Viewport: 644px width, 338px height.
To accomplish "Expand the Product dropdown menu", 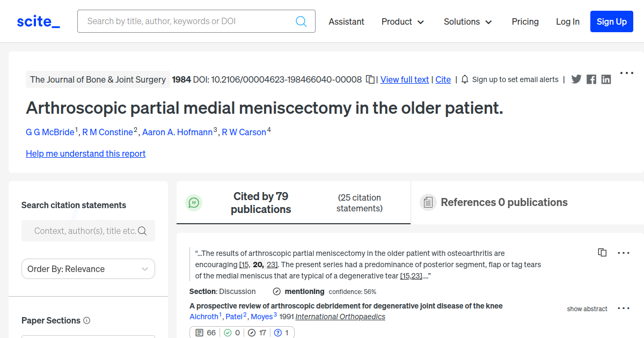I will click(x=402, y=21).
